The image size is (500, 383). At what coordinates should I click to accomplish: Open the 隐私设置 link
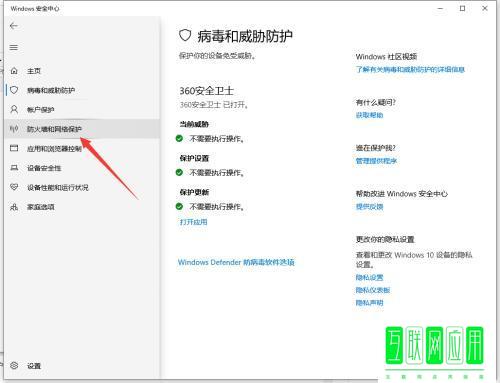(x=370, y=277)
